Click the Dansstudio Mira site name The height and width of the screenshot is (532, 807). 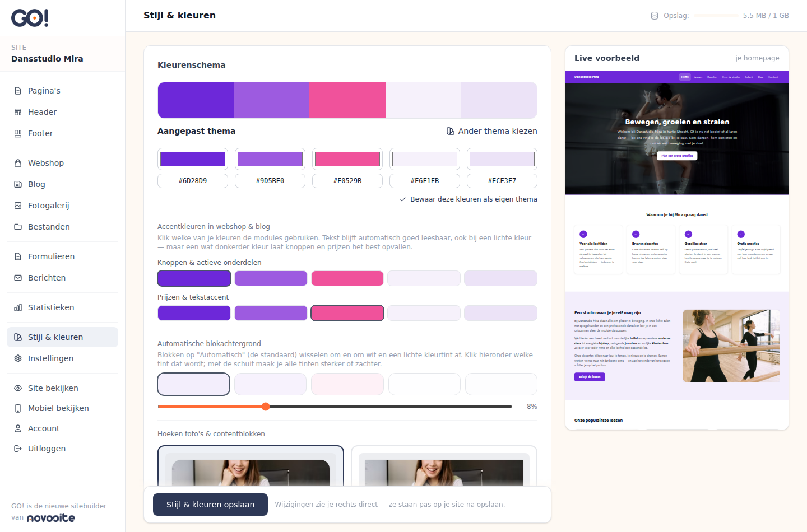point(47,59)
